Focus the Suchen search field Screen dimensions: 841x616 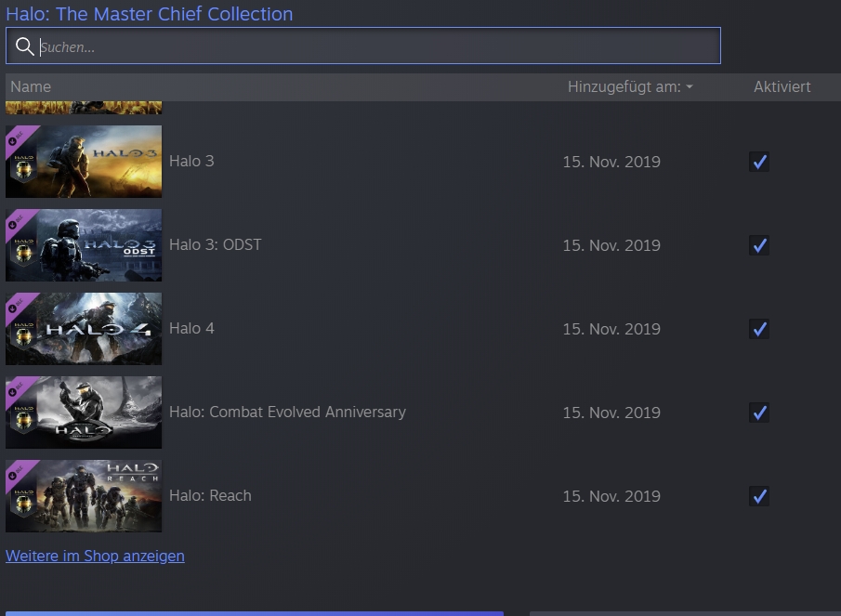[x=363, y=46]
